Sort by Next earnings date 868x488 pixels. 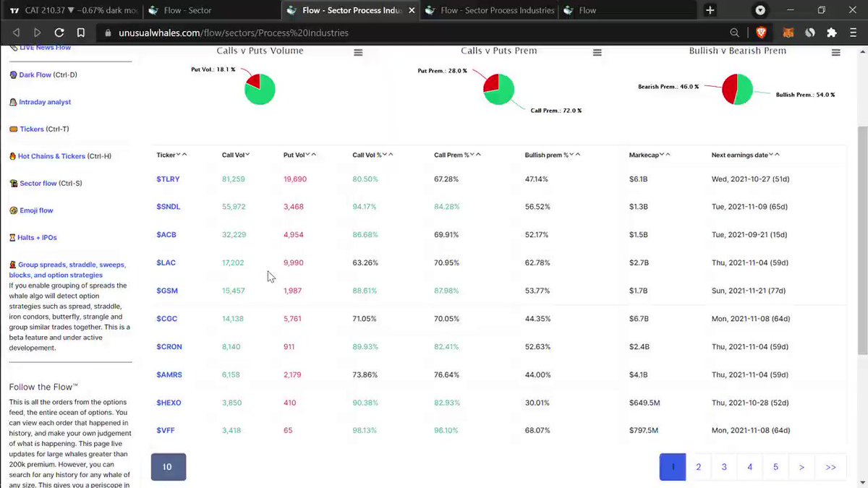745,155
